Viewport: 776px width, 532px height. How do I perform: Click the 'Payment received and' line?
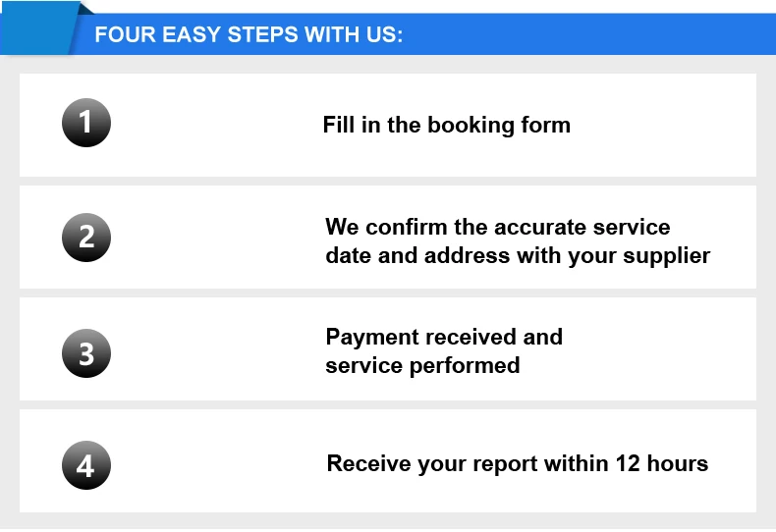pos(444,337)
